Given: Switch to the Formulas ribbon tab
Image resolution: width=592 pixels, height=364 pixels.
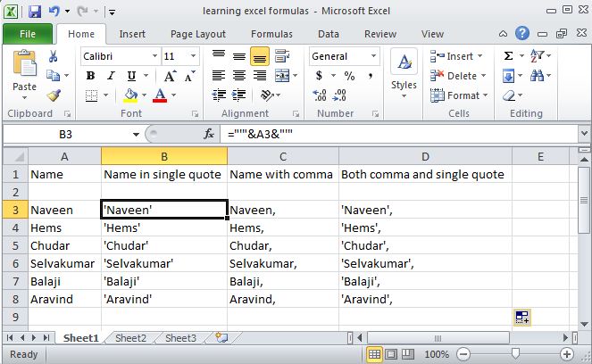Looking at the screenshot, I should [271, 34].
